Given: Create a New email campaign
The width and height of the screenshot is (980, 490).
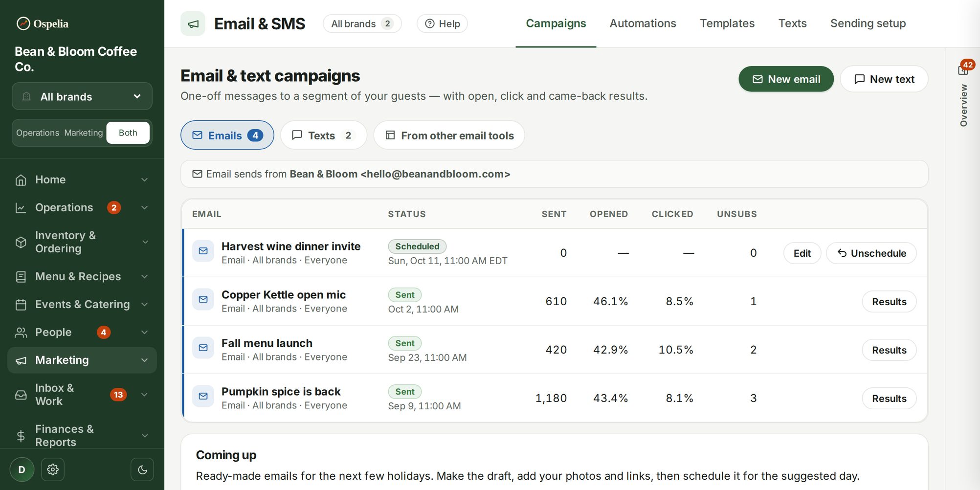Looking at the screenshot, I should coord(786,79).
